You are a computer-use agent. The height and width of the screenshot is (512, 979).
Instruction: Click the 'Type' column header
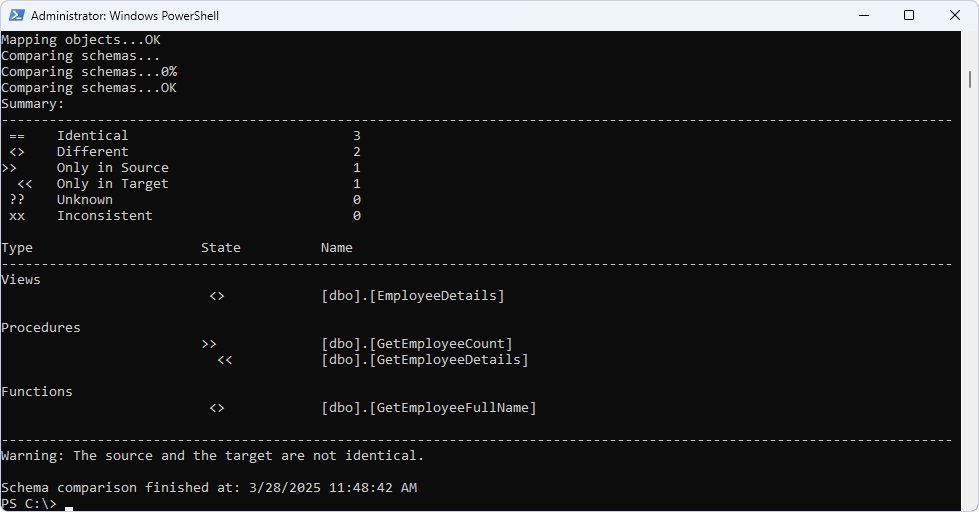point(17,248)
